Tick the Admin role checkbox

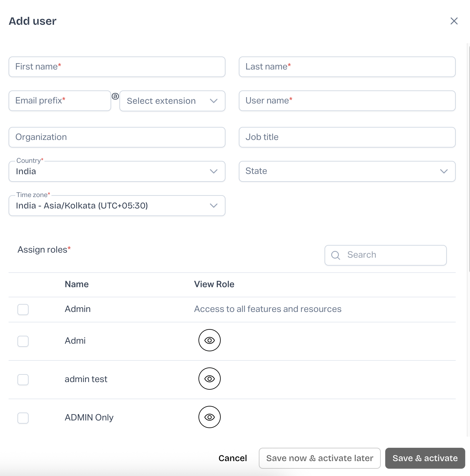click(23, 309)
